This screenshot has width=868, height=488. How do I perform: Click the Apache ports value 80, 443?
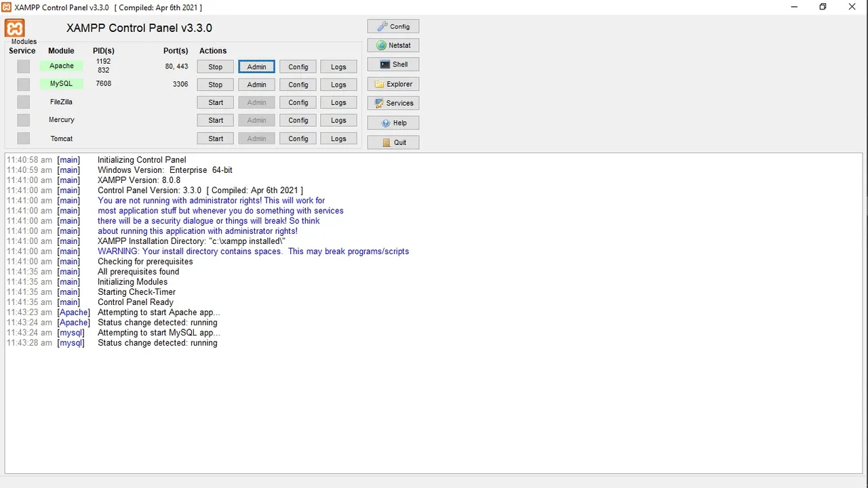point(176,66)
